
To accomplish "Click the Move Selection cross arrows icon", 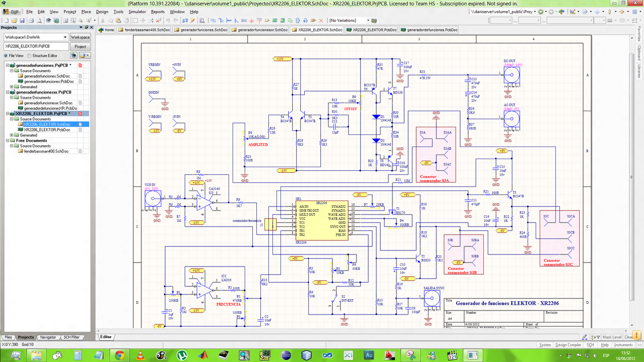I will pyautogui.click(x=143, y=21).
